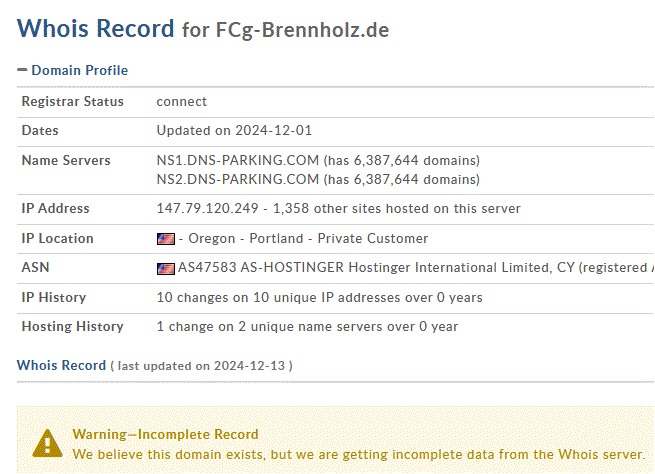655x474 pixels.
Task: Open IP History 10 changes entry
Action: pyautogui.click(x=320, y=297)
